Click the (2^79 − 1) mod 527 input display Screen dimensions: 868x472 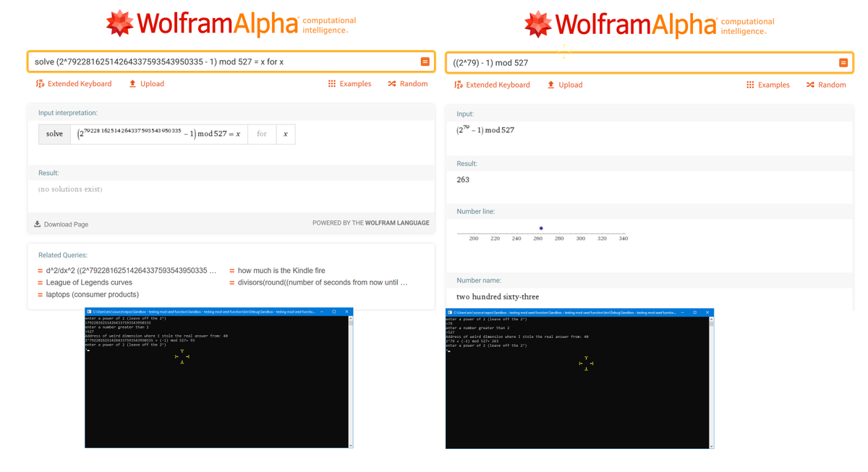tap(485, 130)
